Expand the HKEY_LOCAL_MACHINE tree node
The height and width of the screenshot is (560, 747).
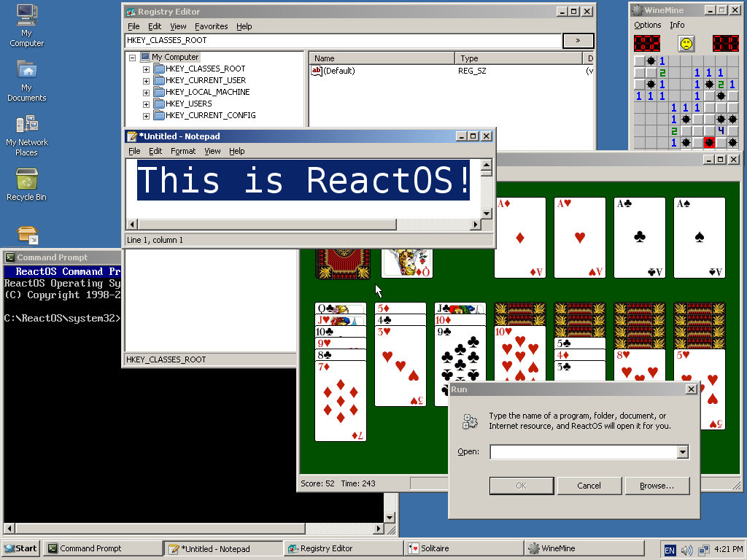[x=146, y=92]
